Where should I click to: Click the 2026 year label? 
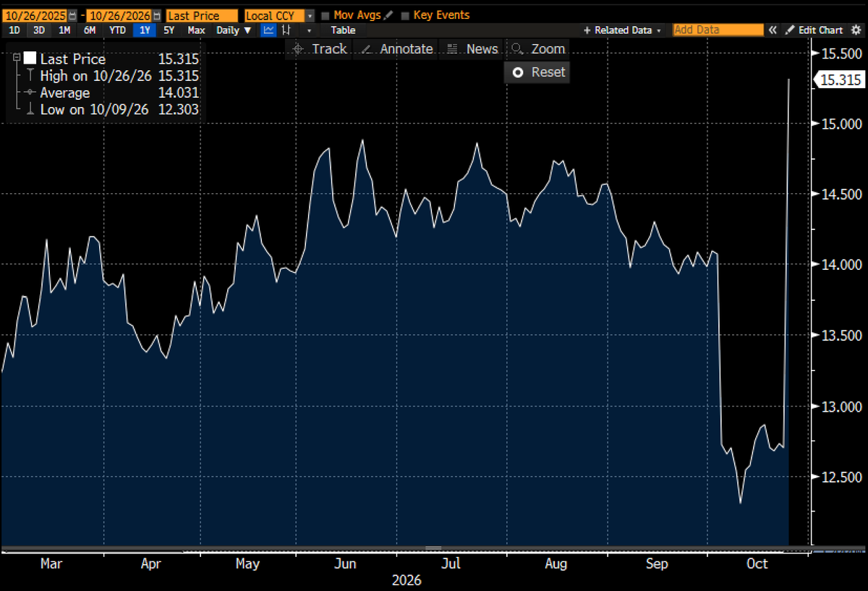[407, 581]
